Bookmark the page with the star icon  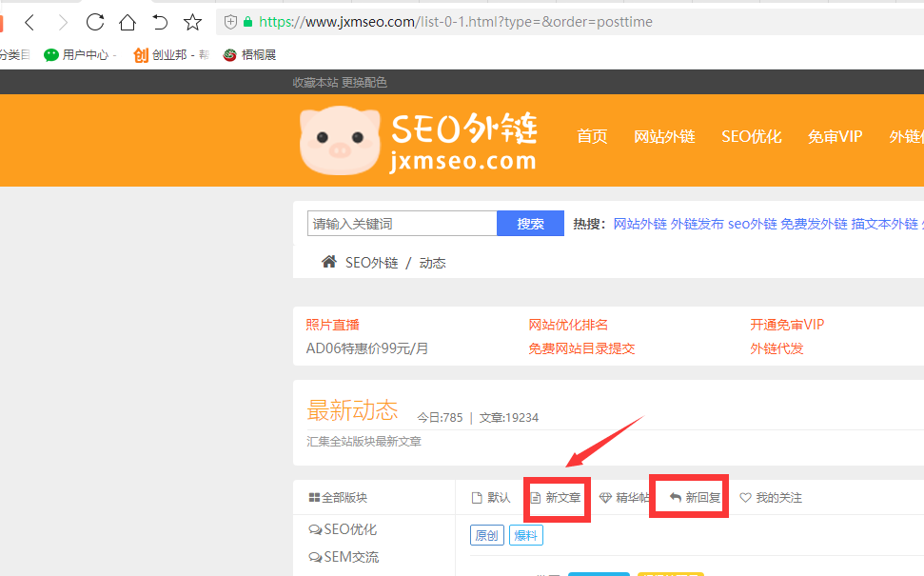pyautogui.click(x=192, y=23)
